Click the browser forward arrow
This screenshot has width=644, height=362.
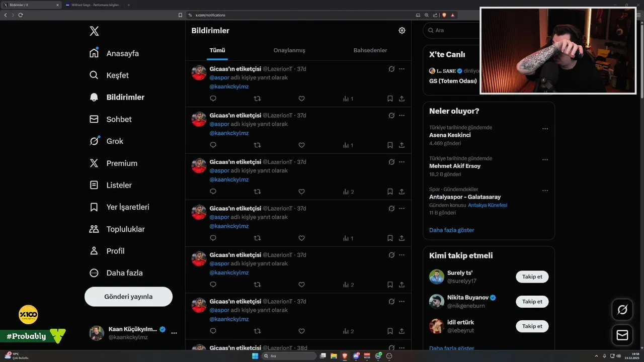coord(13,15)
